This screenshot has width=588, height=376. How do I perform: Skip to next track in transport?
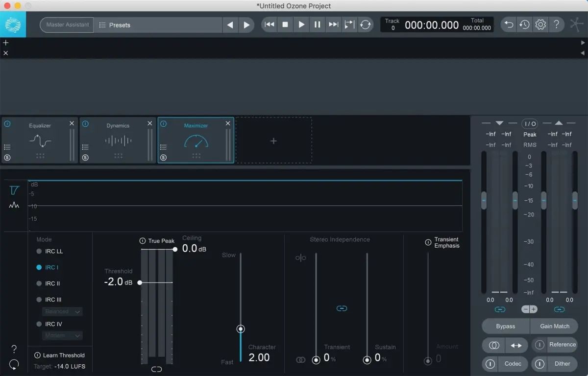tap(334, 24)
